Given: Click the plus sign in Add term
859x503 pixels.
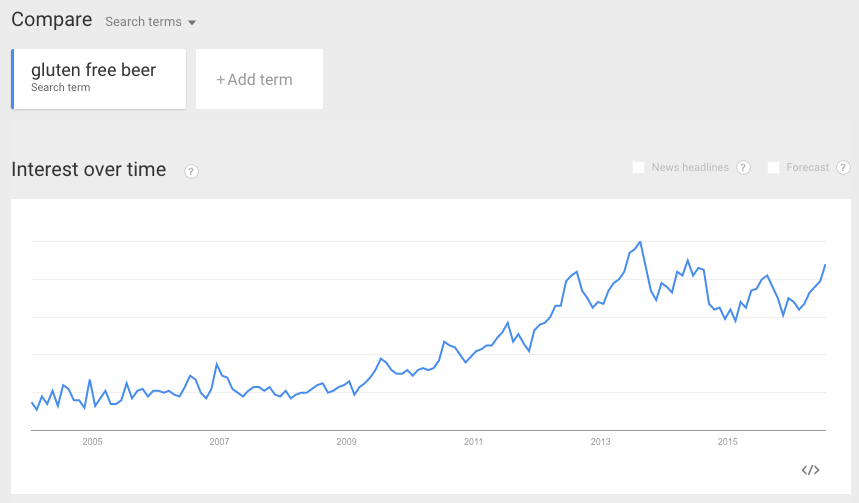Looking at the screenshot, I should (x=220, y=80).
